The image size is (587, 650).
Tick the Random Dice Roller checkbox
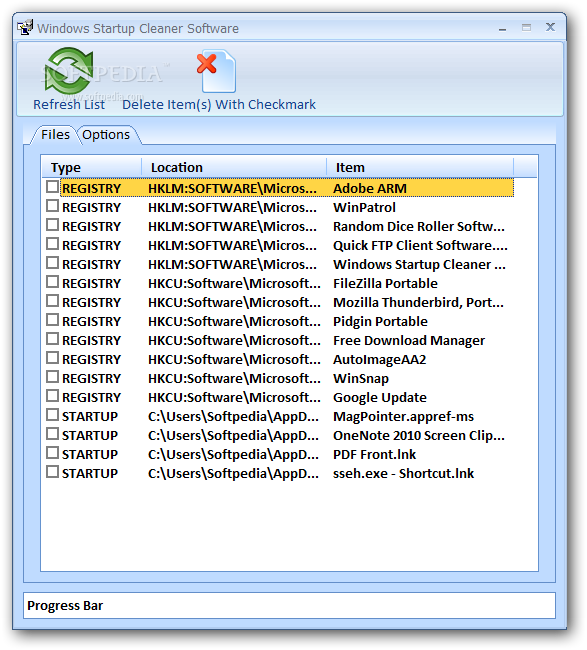point(52,225)
